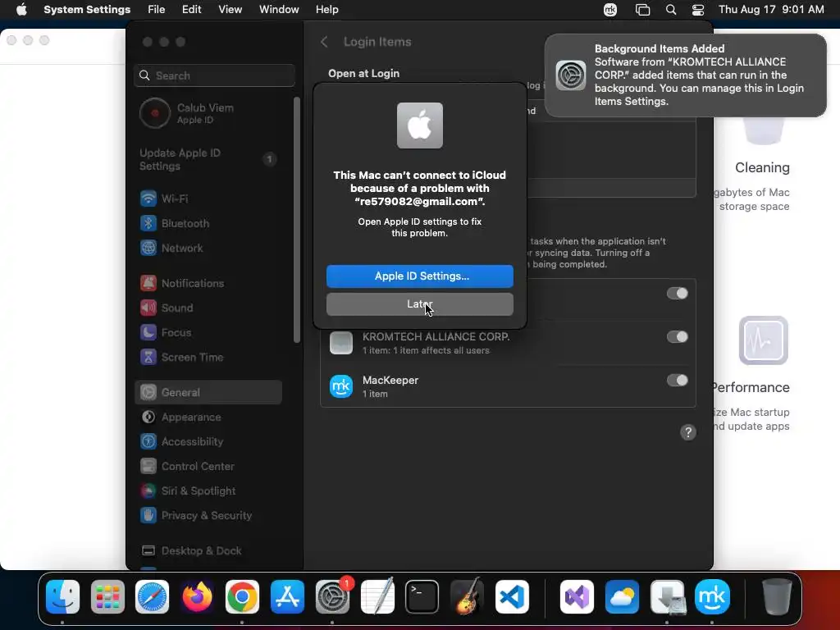Click the MacKeeper app icon in list
This screenshot has height=630, width=840.
click(341, 386)
